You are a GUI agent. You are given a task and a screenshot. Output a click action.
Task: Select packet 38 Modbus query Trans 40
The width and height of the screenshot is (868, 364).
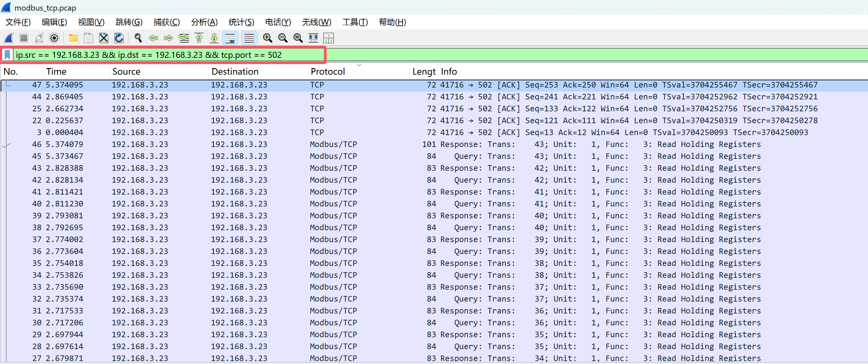pyautogui.click(x=434, y=228)
